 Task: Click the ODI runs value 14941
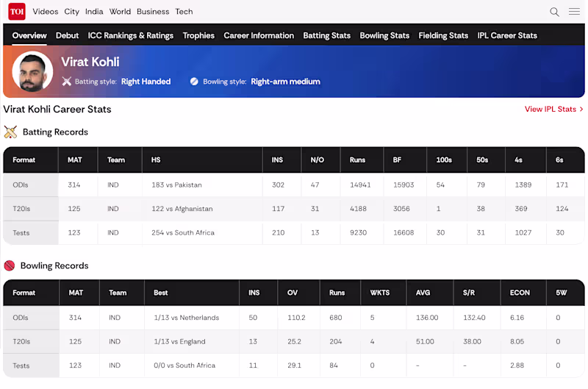coord(360,185)
